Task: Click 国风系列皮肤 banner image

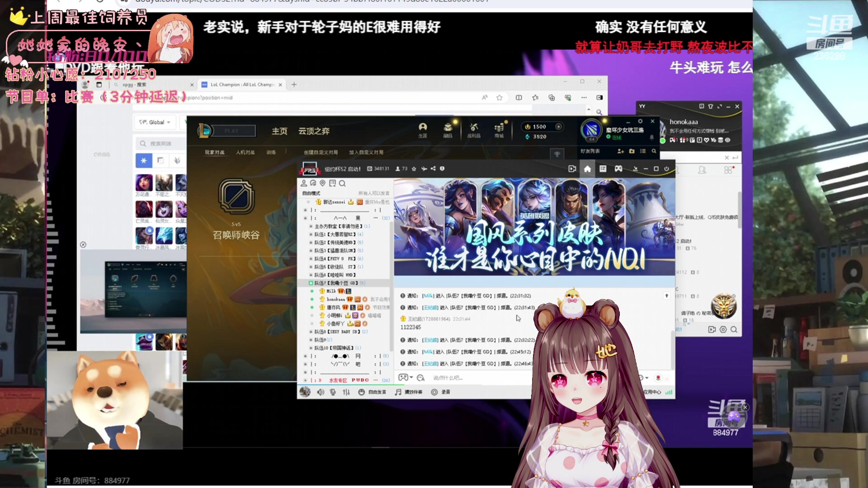Action: (x=534, y=227)
